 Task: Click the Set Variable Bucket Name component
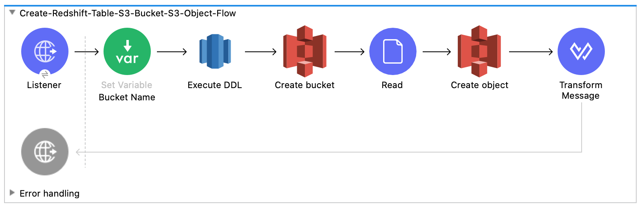click(x=127, y=51)
